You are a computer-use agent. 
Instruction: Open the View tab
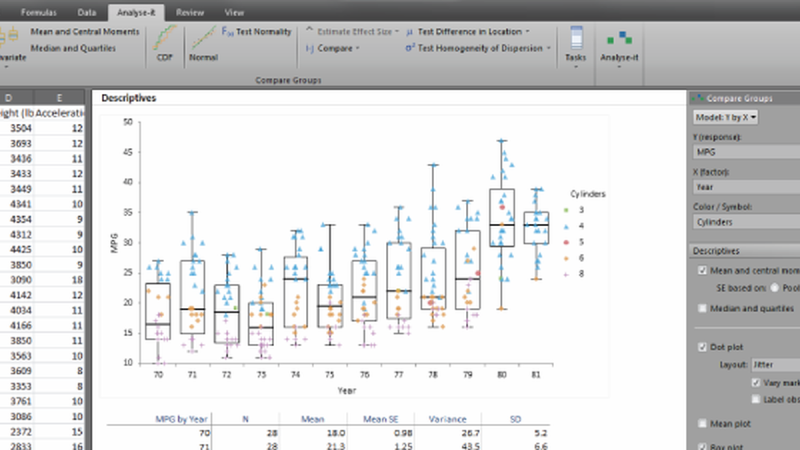pos(234,12)
